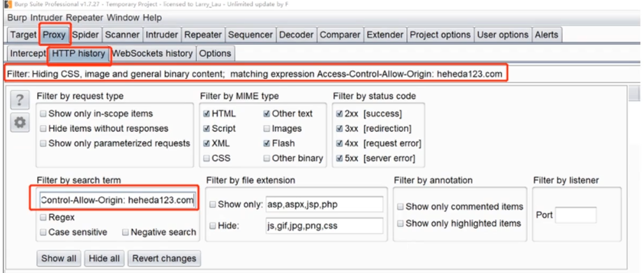Viewport: 644px width, 273px height.
Task: Open the filter settings gear icon
Action: click(x=20, y=122)
